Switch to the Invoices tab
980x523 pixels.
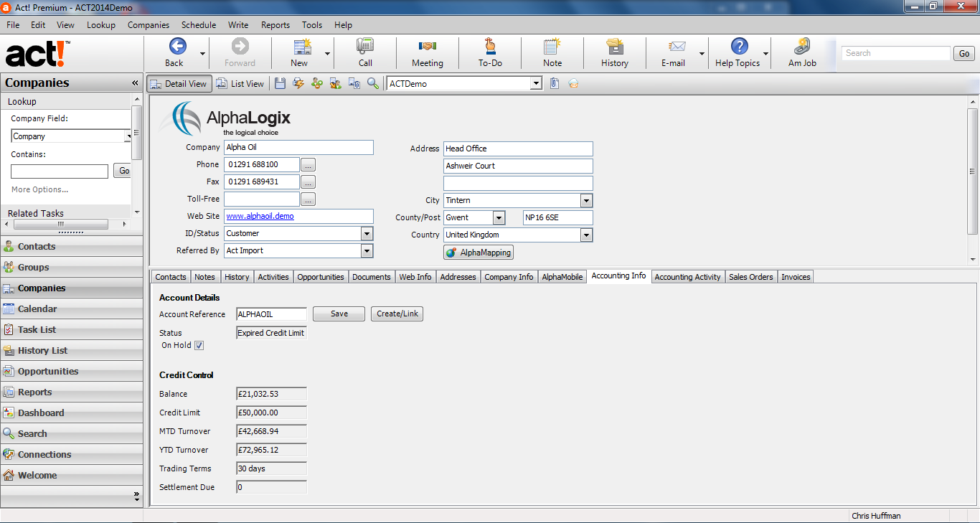click(x=796, y=277)
